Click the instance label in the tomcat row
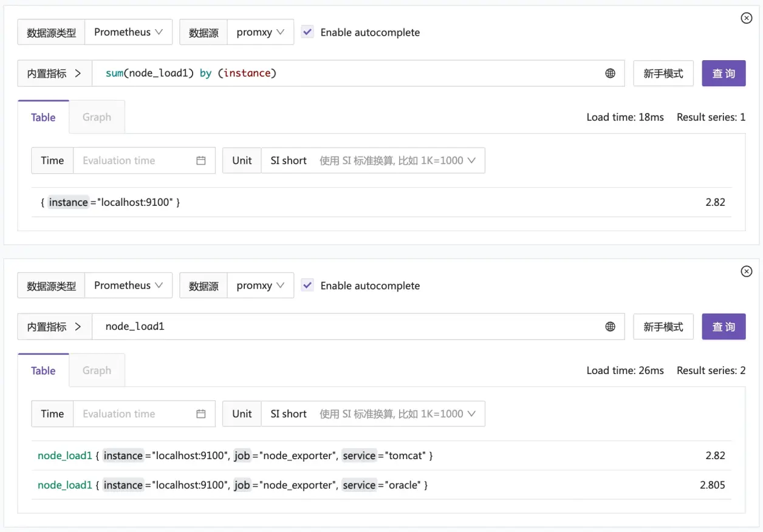The height and width of the screenshot is (532, 763). [123, 455]
